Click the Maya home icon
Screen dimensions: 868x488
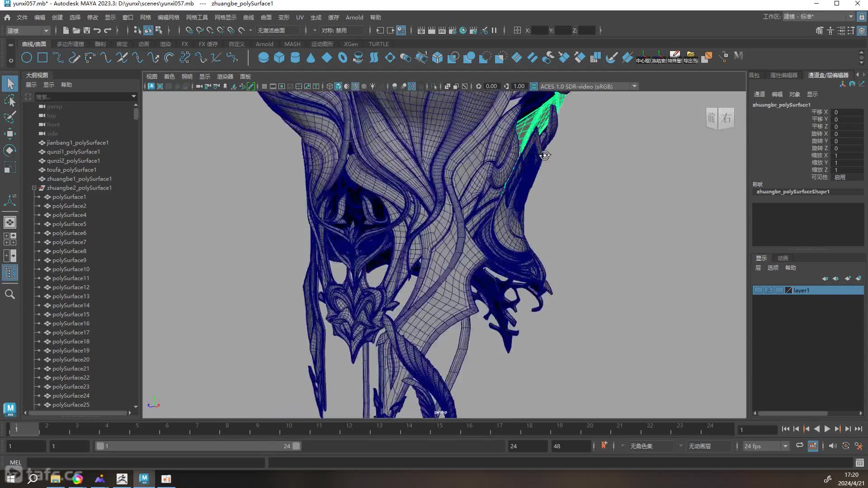pos(7,17)
